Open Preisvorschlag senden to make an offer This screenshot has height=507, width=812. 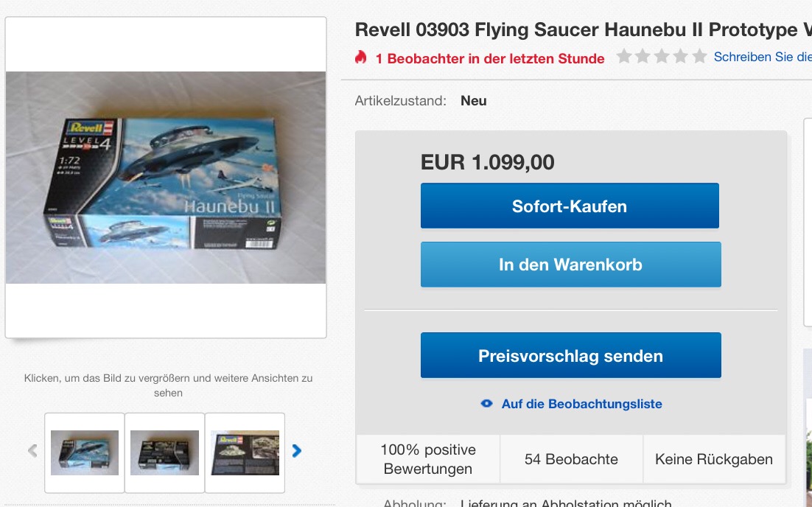pyautogui.click(x=570, y=355)
